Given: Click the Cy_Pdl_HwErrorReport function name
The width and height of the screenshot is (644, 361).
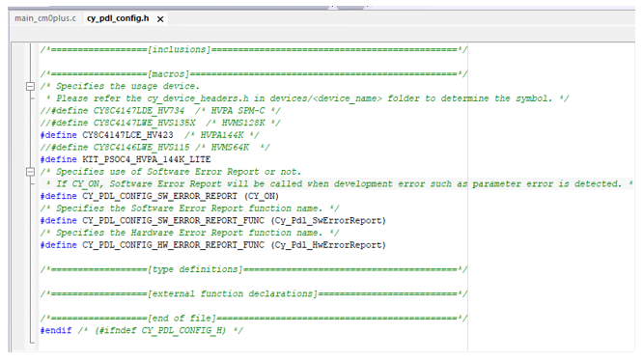Looking at the screenshot, I should coord(328,245).
